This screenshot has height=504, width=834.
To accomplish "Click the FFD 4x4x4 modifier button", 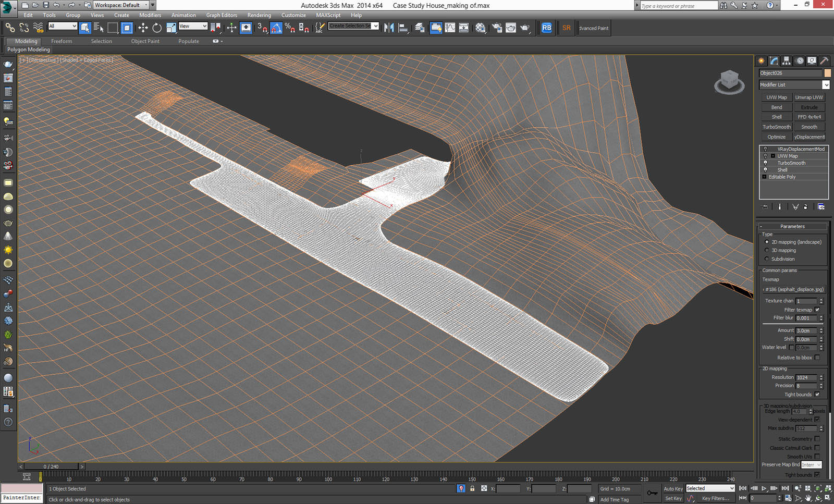I will 809,117.
